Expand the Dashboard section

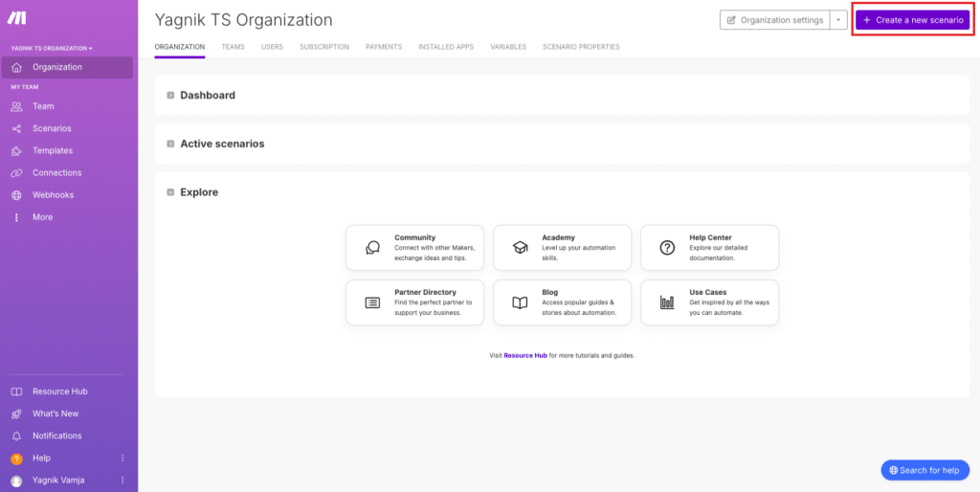coord(170,96)
